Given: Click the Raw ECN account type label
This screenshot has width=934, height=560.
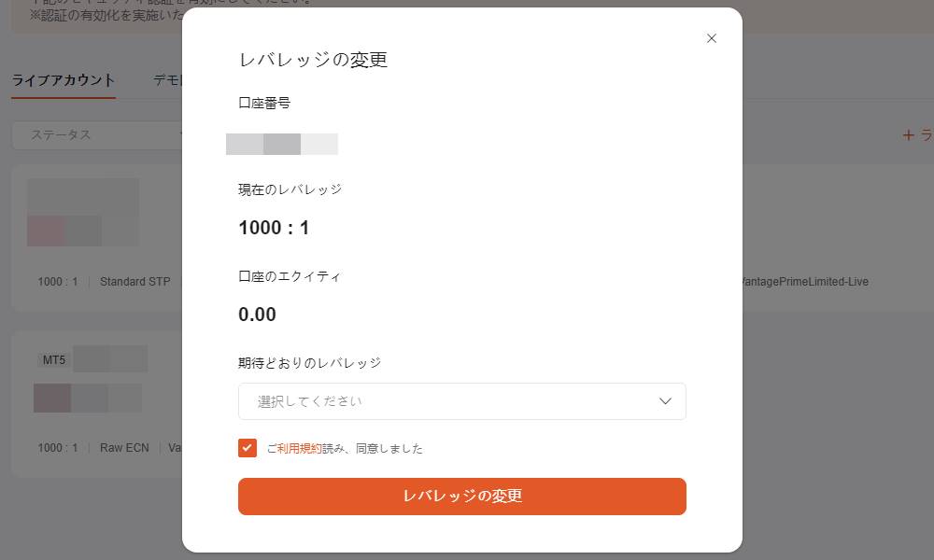Looking at the screenshot, I should pos(124,447).
